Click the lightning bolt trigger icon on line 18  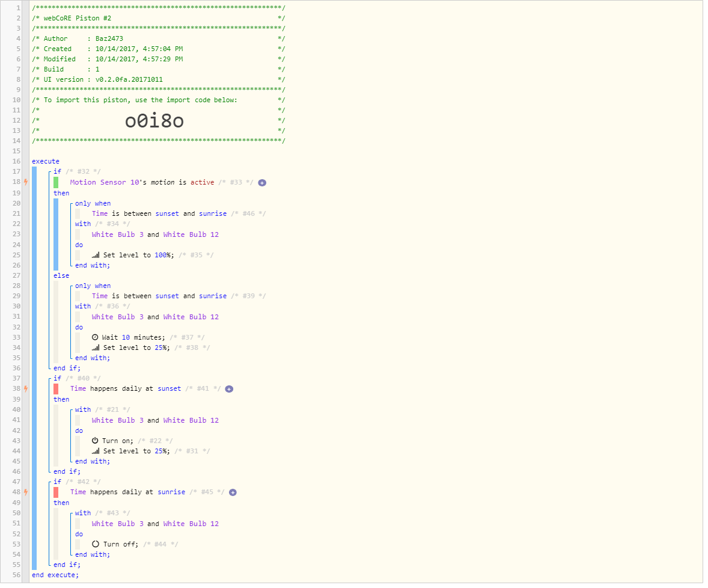pyautogui.click(x=26, y=183)
